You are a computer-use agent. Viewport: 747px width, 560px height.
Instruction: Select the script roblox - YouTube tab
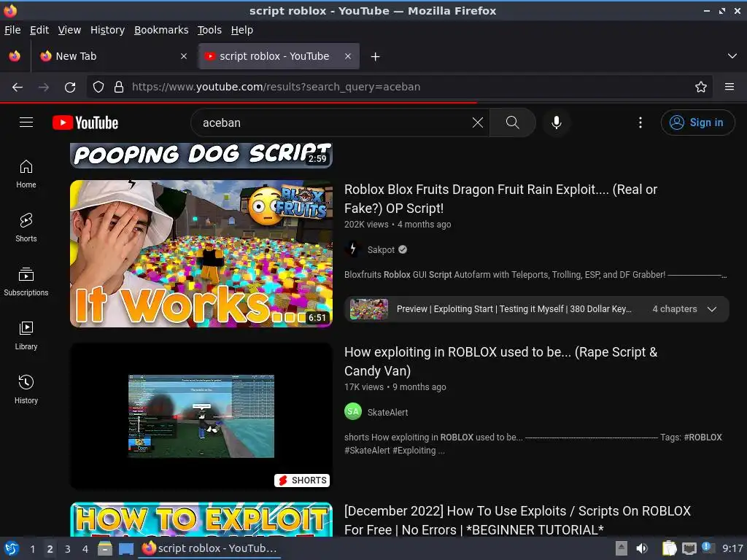click(279, 56)
